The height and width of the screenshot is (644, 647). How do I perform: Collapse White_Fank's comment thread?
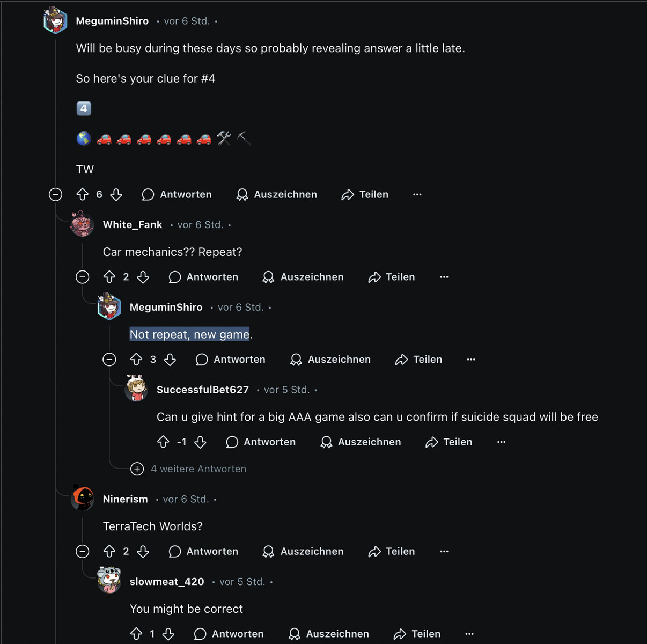pos(82,277)
